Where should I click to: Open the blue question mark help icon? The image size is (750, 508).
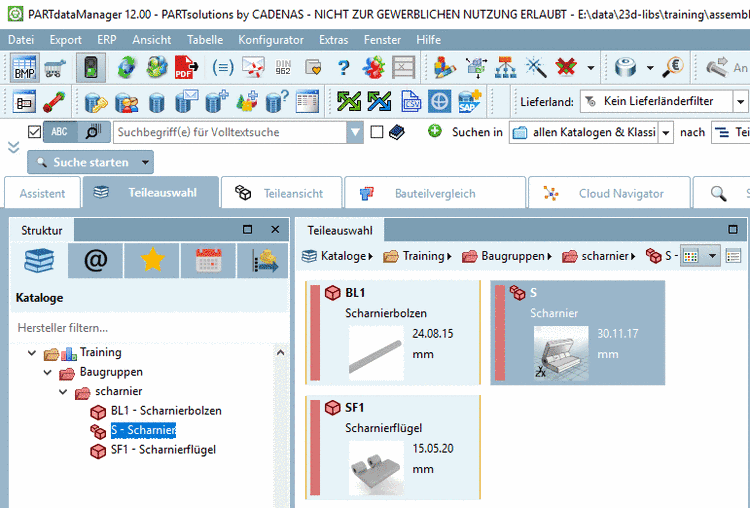(343, 67)
